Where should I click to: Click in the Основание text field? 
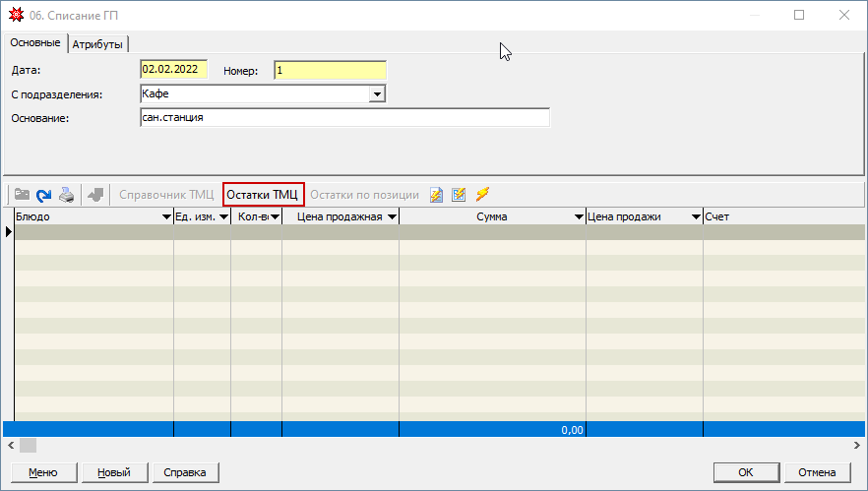pyautogui.click(x=344, y=117)
